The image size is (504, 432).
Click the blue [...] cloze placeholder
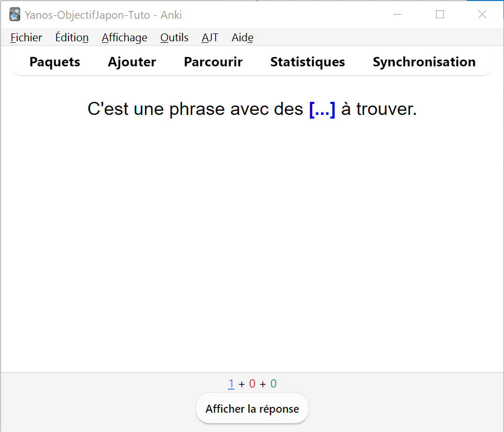tap(322, 109)
